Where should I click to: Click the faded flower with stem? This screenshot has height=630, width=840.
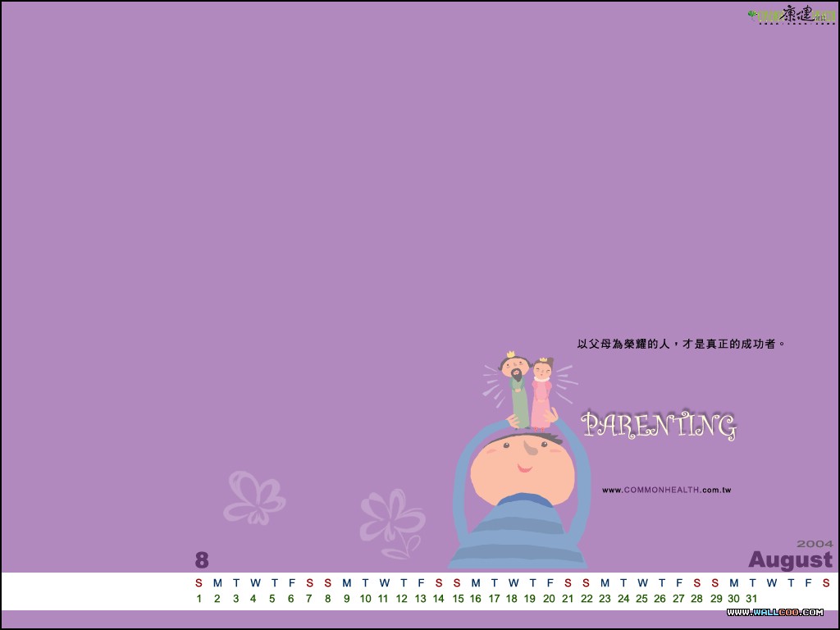tap(392, 522)
